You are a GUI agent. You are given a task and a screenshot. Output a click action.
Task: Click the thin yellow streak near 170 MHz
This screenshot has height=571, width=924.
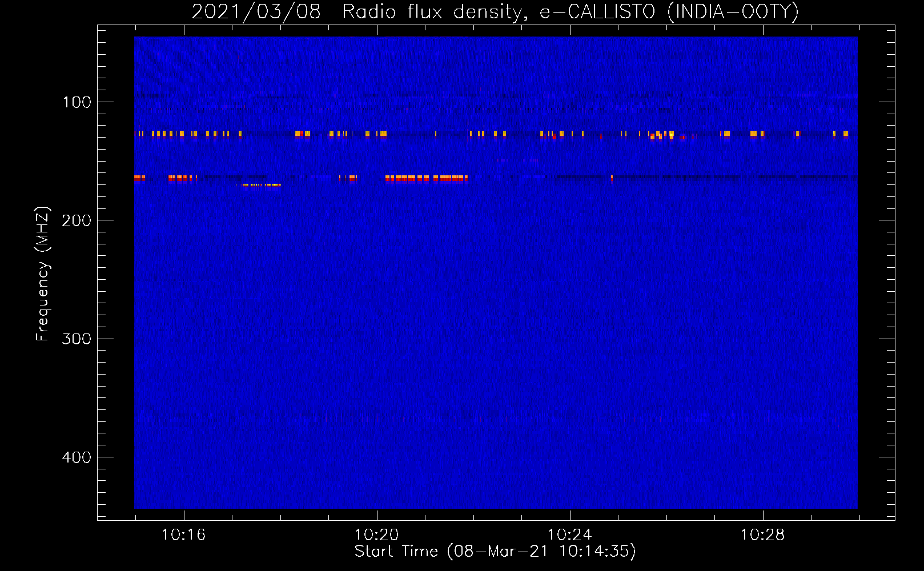(x=262, y=185)
